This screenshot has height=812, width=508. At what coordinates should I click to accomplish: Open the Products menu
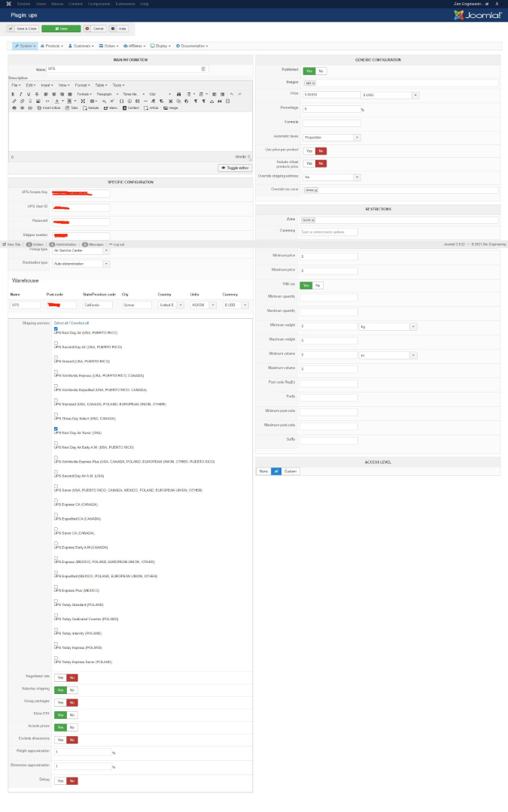51,46
